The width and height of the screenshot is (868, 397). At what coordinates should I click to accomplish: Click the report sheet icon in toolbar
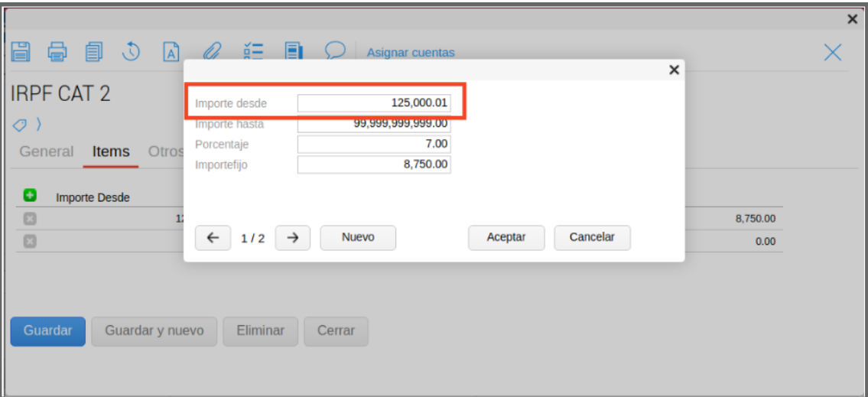294,51
